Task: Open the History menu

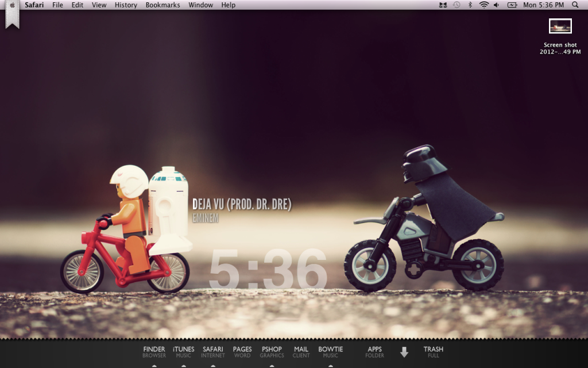Action: (x=126, y=5)
